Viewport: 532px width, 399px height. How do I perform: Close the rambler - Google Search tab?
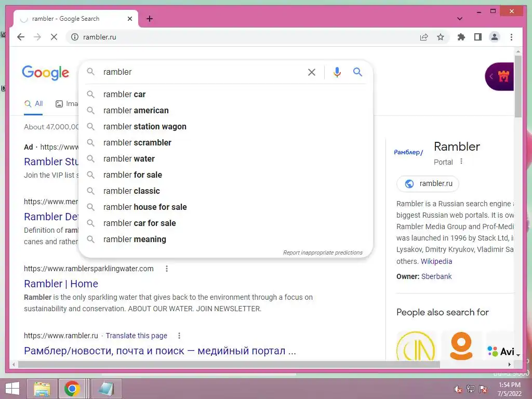coord(129,19)
